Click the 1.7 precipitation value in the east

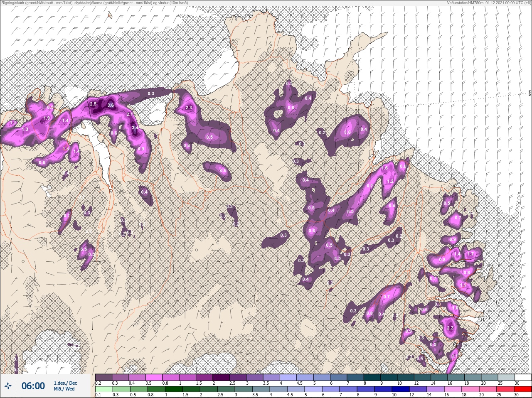point(470,254)
